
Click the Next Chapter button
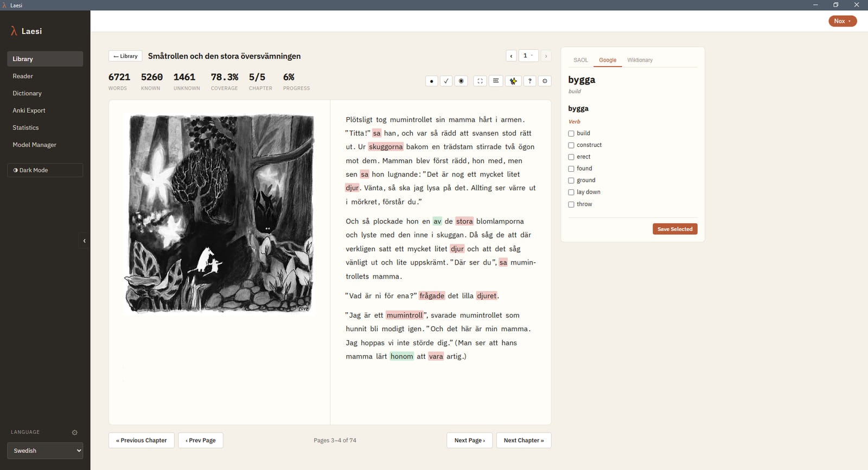524,440
